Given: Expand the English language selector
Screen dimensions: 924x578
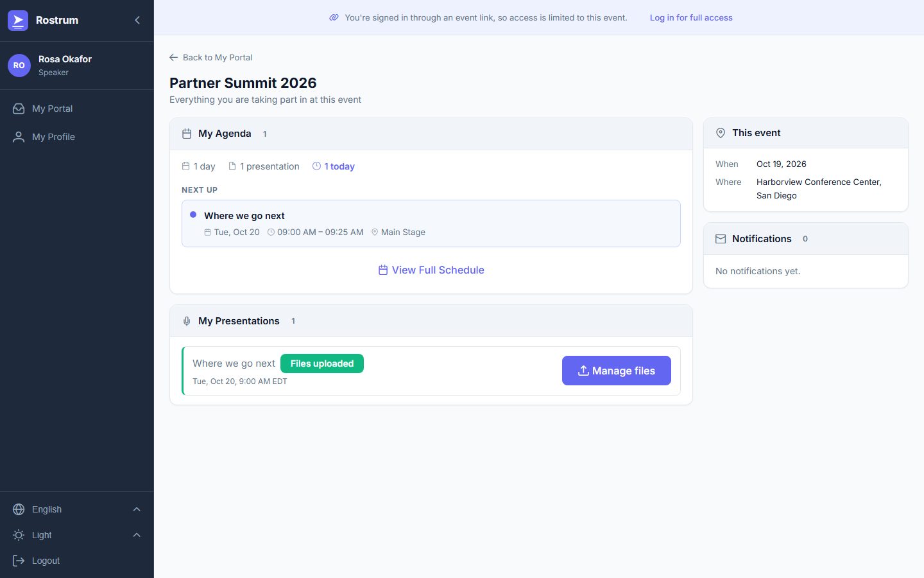Looking at the screenshot, I should pos(77,509).
